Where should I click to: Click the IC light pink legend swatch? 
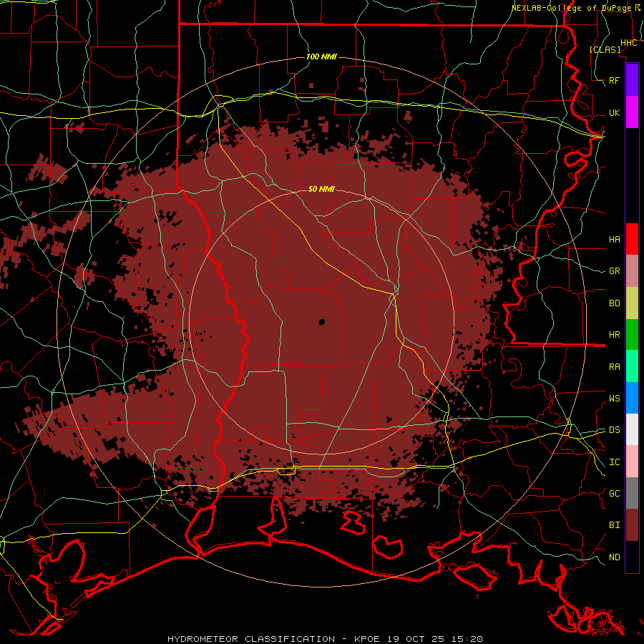(632, 462)
